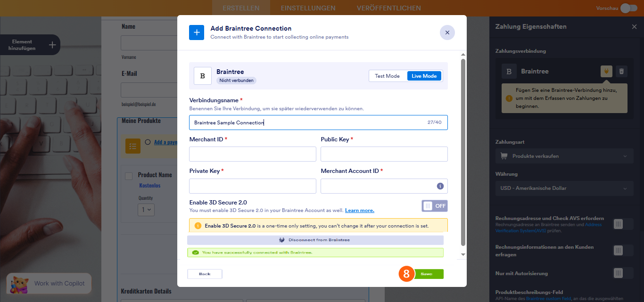
Task: Click the '27/40' character counter
Action: tap(434, 122)
